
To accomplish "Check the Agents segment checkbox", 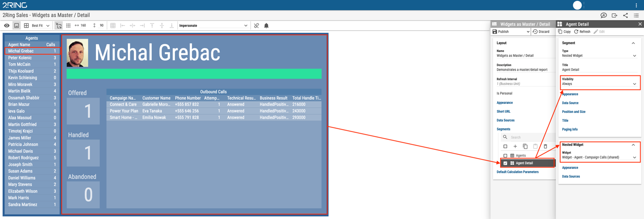I will [505, 155].
